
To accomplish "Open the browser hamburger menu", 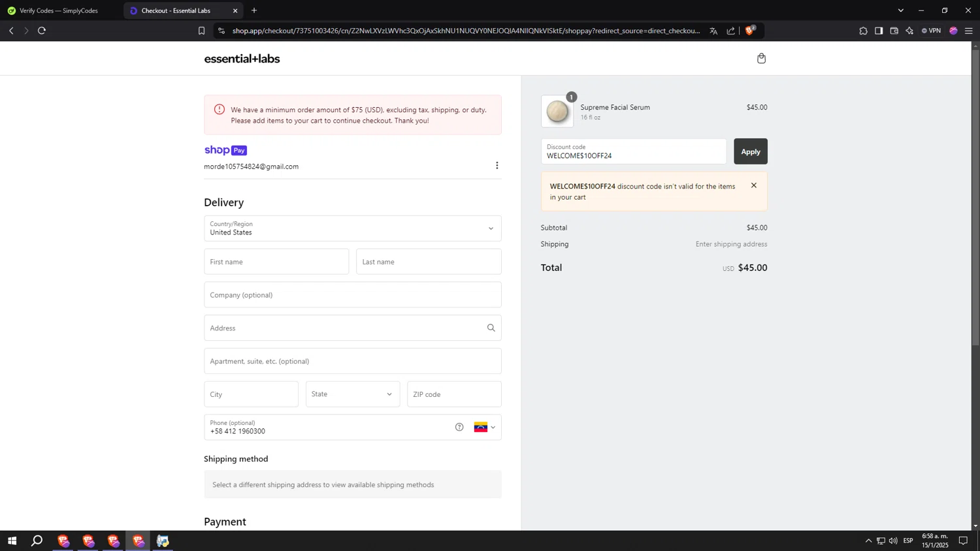I will pyautogui.click(x=969, y=31).
